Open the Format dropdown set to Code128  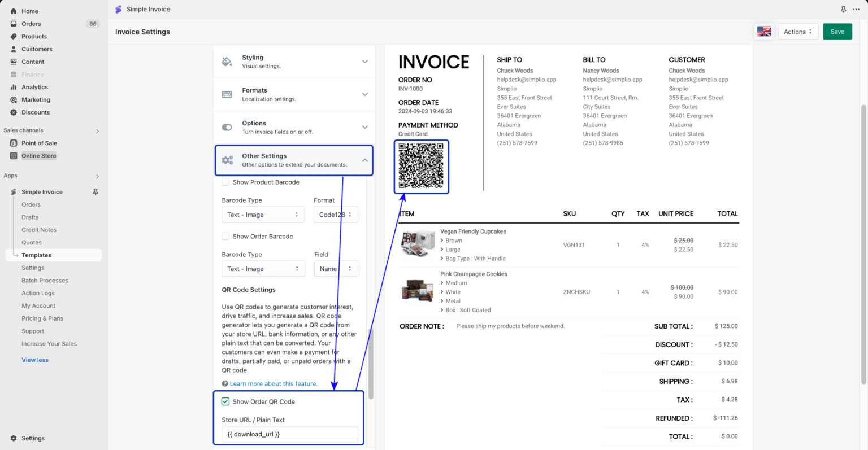point(336,215)
